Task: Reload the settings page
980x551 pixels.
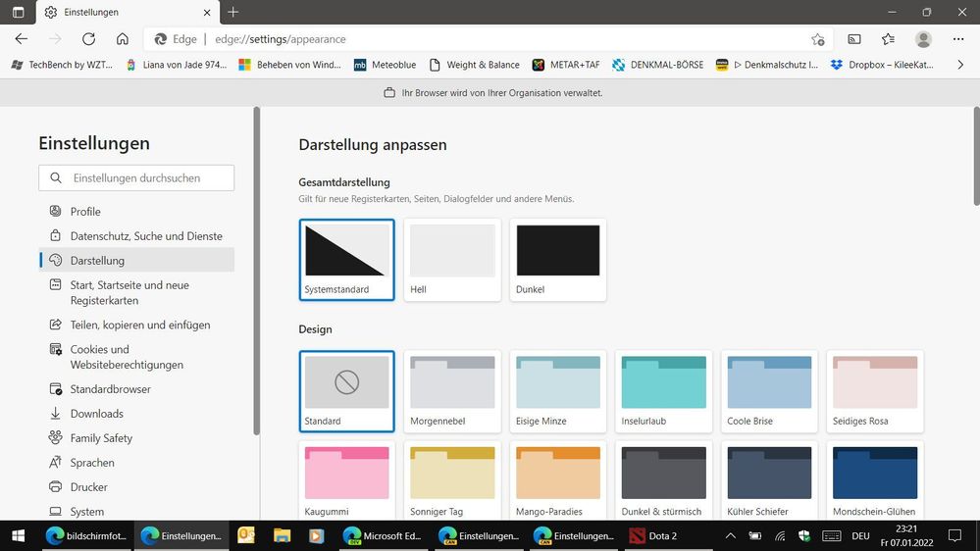Action: coord(88,39)
